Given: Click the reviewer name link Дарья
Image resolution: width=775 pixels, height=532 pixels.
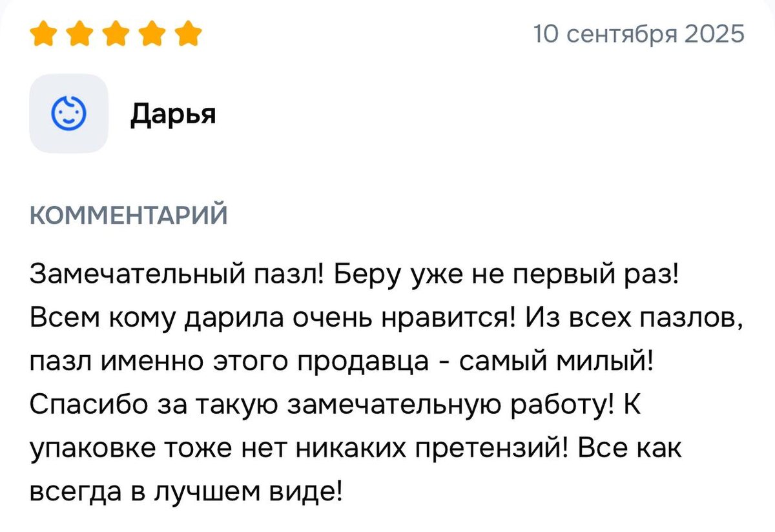Looking at the screenshot, I should [x=173, y=116].
